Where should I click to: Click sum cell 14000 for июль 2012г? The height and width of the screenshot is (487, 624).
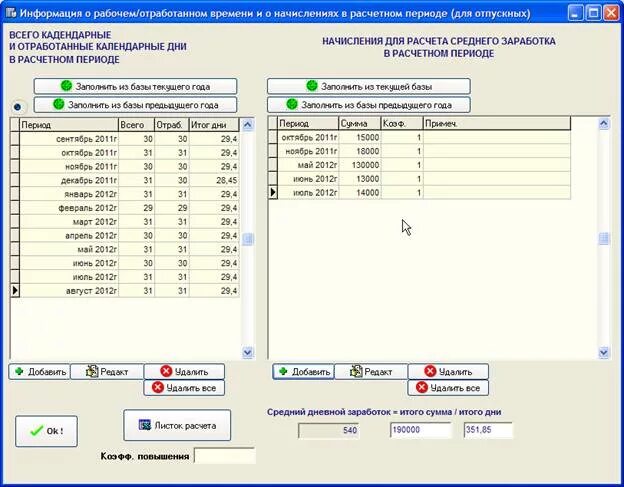pos(360,193)
